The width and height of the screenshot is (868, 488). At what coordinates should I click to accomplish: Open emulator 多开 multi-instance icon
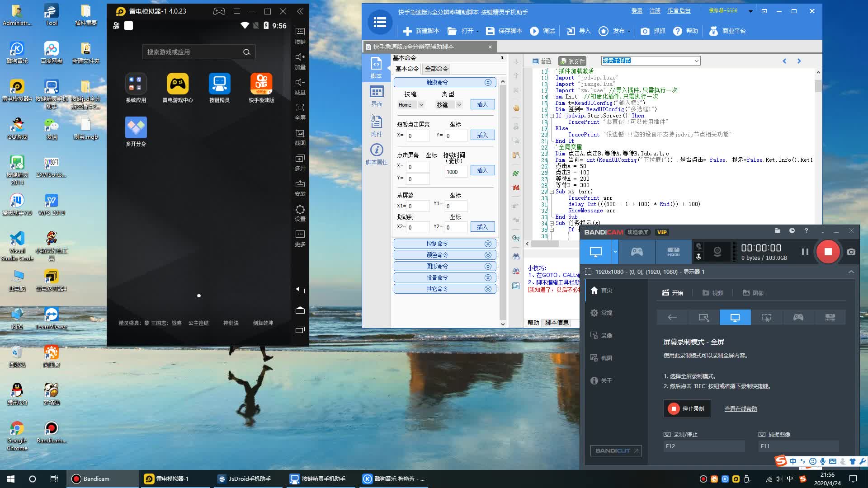coord(300,158)
